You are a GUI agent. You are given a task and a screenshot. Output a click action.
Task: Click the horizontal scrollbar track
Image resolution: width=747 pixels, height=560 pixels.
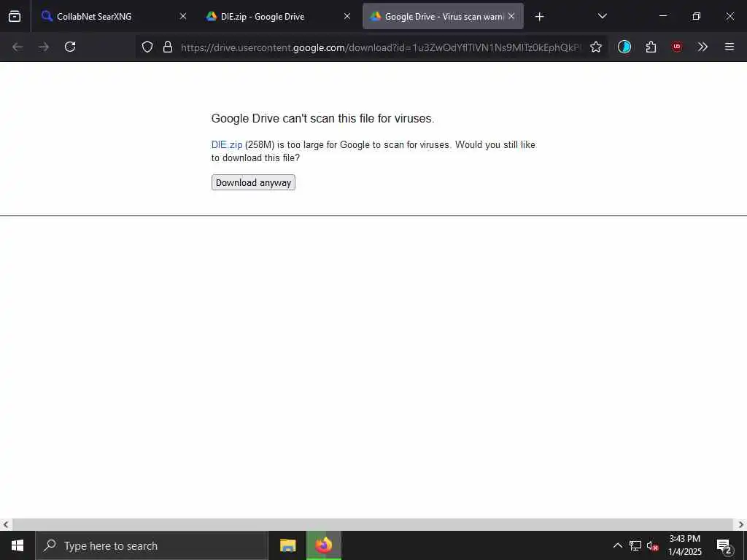pyautogui.click(x=373, y=525)
